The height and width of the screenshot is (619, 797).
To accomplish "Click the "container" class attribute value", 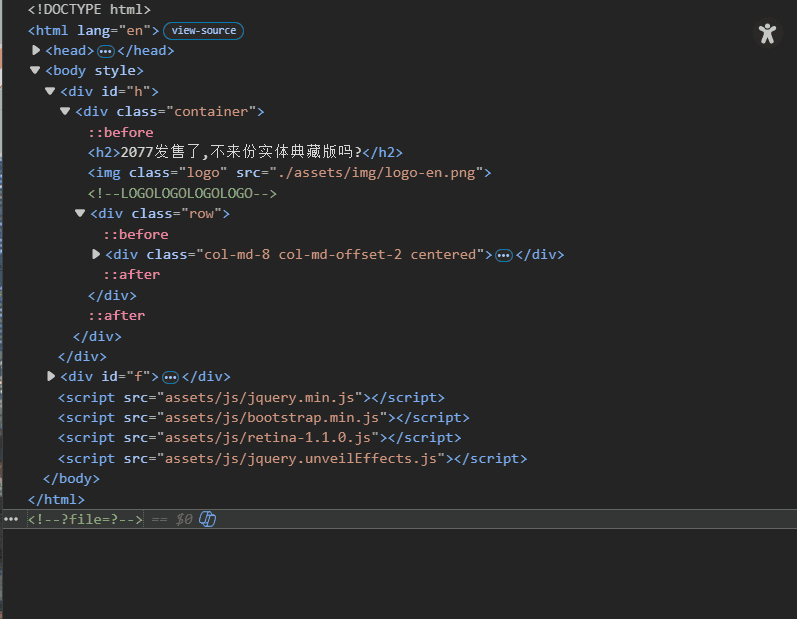I will 211,111.
